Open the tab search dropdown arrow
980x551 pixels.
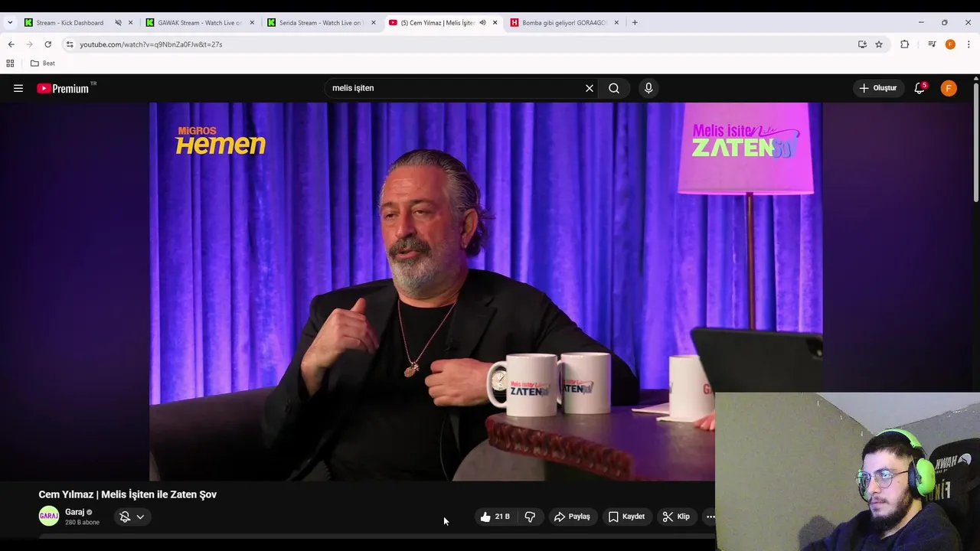10,23
